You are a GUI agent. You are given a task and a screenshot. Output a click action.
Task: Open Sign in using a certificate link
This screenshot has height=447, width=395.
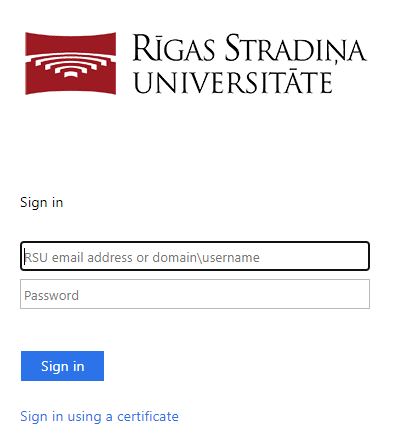(x=99, y=417)
